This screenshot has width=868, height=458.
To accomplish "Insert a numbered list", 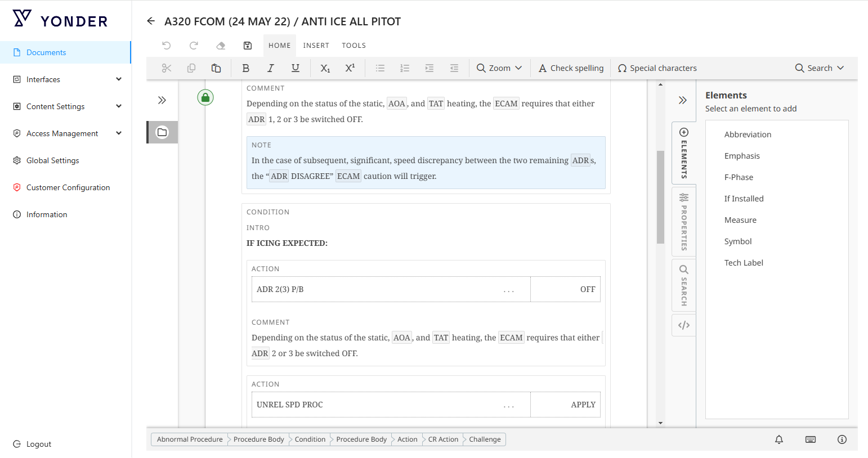I will point(405,68).
